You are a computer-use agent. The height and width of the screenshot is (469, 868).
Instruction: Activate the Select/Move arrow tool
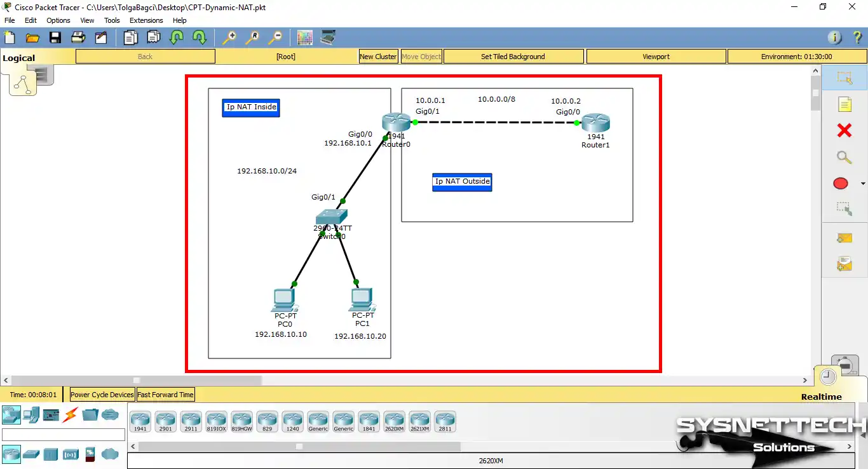tap(845, 78)
